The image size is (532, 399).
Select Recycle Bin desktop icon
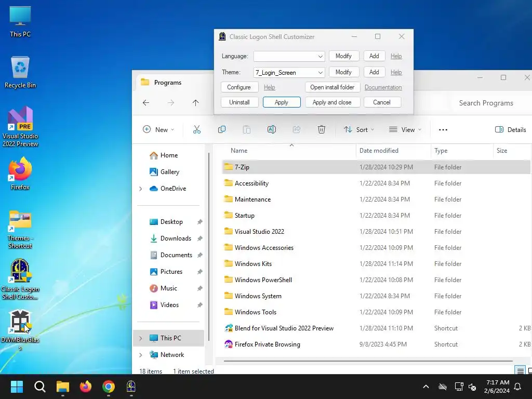coord(20,72)
